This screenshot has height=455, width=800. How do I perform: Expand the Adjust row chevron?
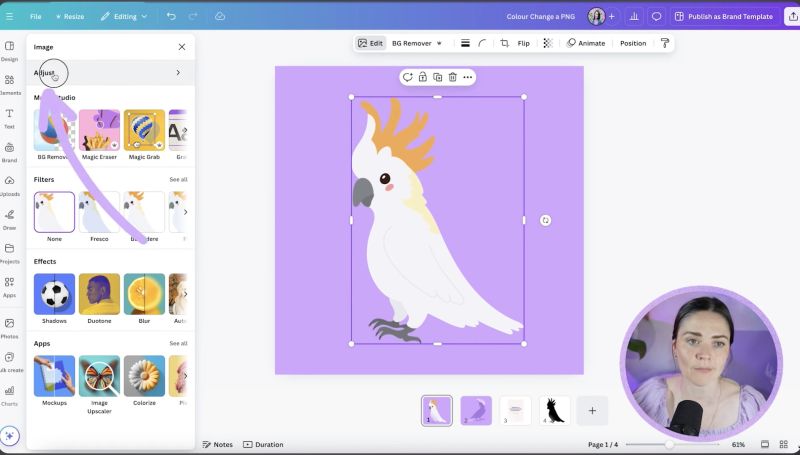tap(178, 73)
